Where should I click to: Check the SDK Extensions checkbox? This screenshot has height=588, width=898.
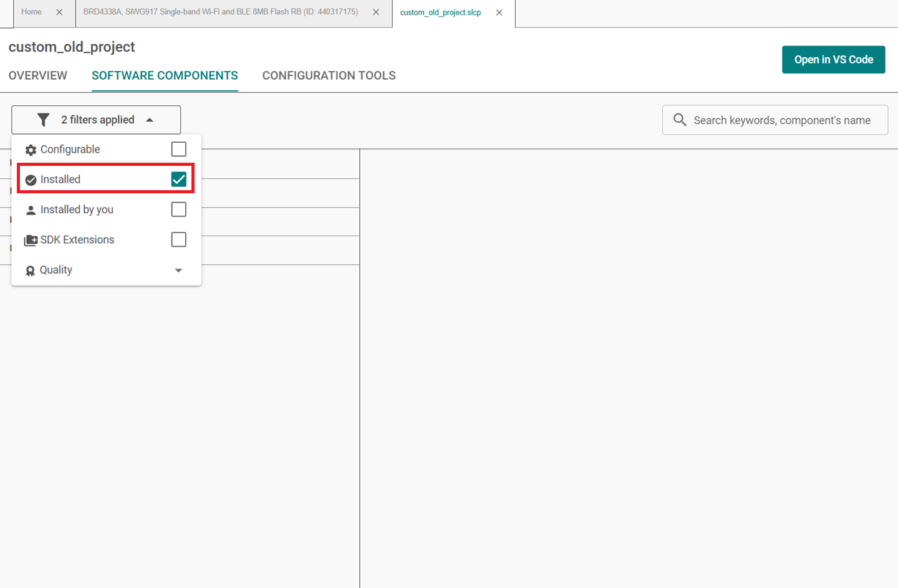pos(178,239)
